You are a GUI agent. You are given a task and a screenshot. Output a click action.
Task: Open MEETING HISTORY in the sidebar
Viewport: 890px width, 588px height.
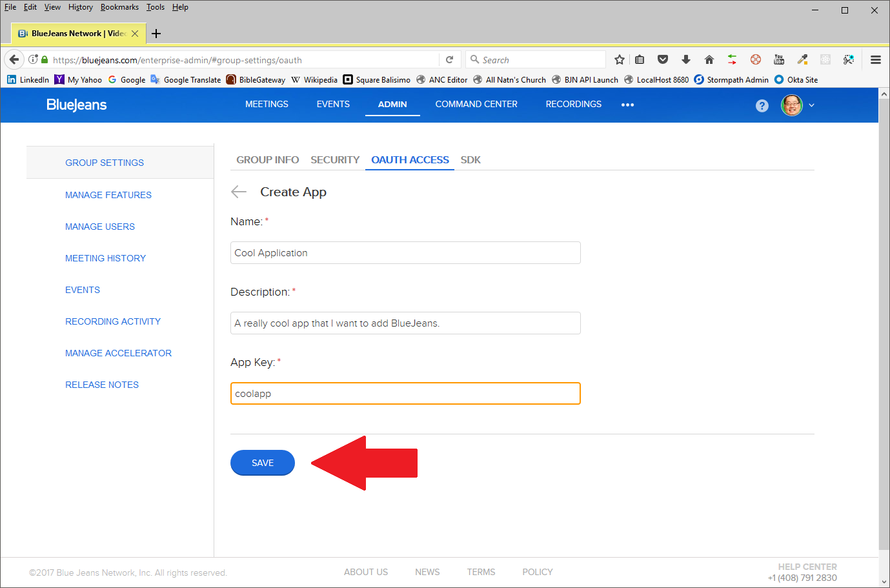pyautogui.click(x=105, y=258)
